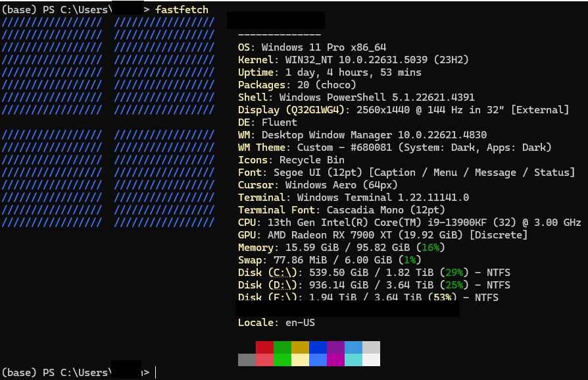Screen dimensions: 588x380
Task: Click '1 day, 4 hours, 53 mins' uptime
Action: [x=353, y=72]
